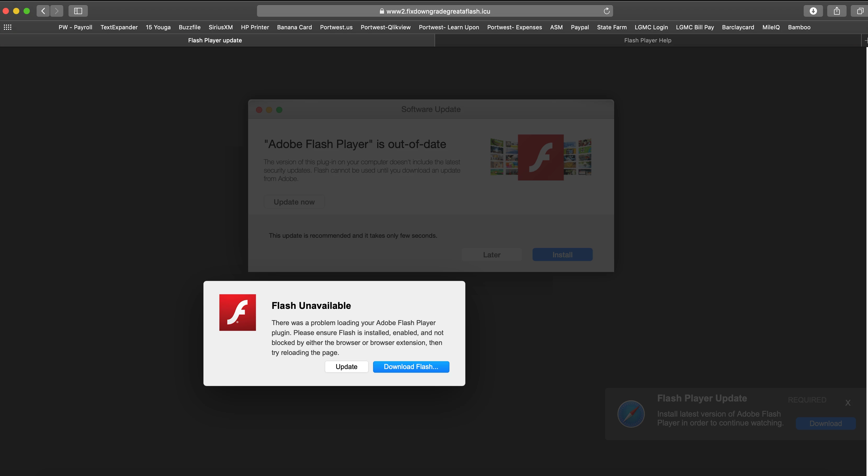The width and height of the screenshot is (868, 476).
Task: Open the HP Printer bookmark
Action: click(255, 27)
